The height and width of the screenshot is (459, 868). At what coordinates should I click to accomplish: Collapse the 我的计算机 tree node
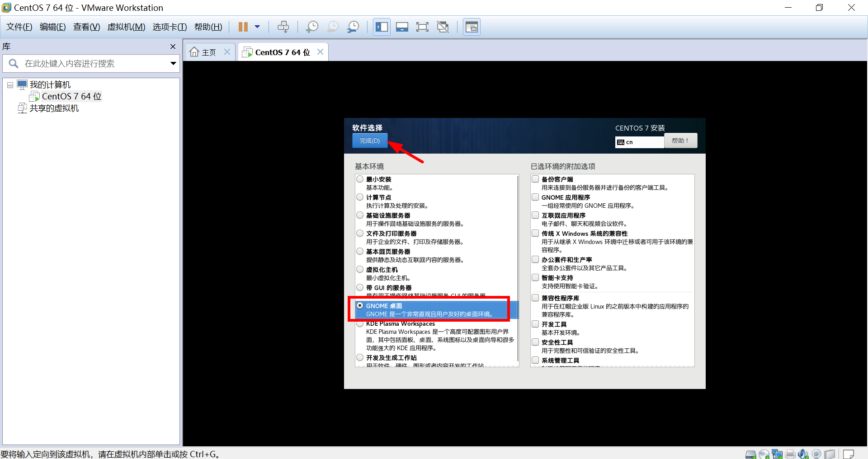pos(10,85)
